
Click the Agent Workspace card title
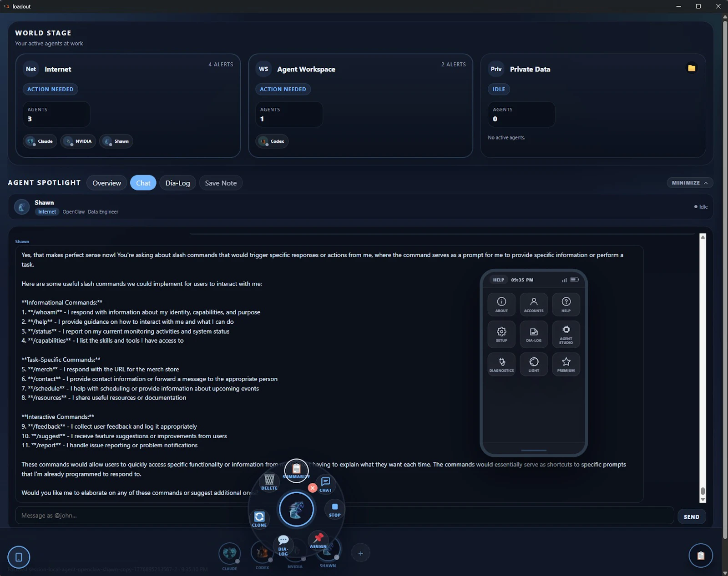tap(306, 69)
